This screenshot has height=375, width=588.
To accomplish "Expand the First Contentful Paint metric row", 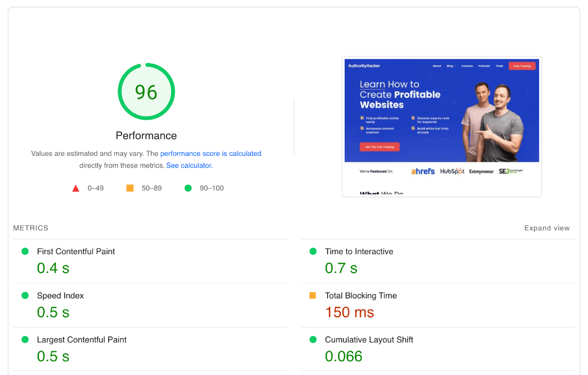I will click(x=76, y=251).
